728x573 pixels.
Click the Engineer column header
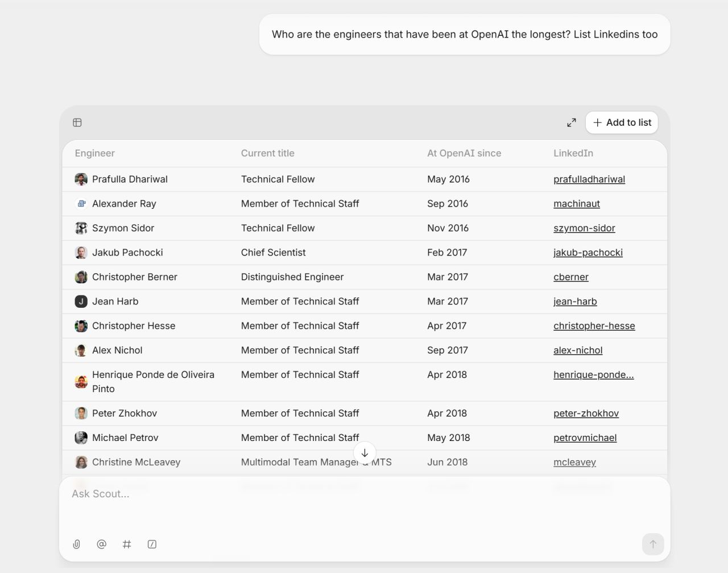pyautogui.click(x=95, y=153)
